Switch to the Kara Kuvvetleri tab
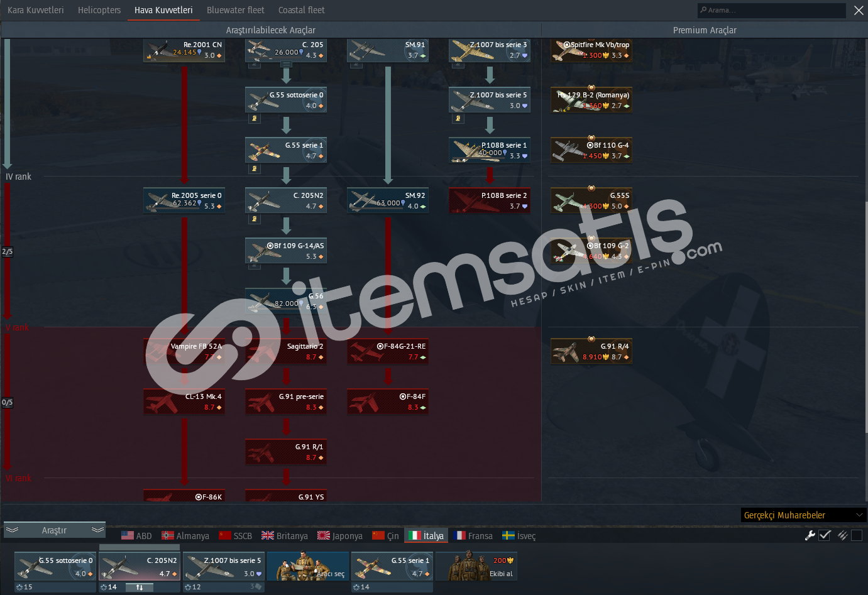The width and height of the screenshot is (868, 595). tap(36, 10)
